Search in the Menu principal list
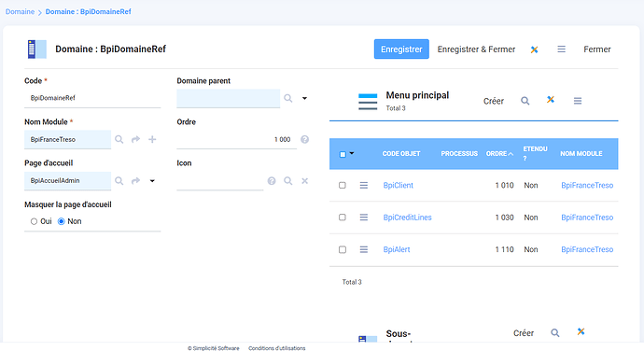The image size is (644, 351). pyautogui.click(x=525, y=101)
